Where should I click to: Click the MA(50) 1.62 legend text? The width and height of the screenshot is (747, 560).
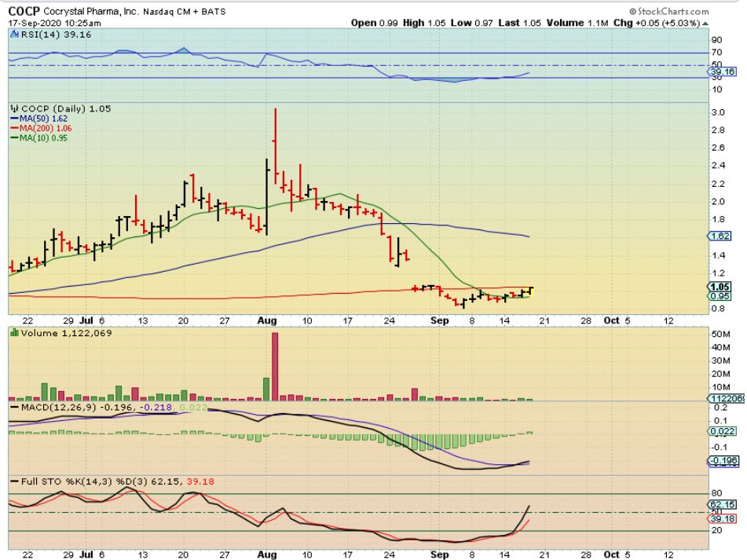tap(43, 119)
